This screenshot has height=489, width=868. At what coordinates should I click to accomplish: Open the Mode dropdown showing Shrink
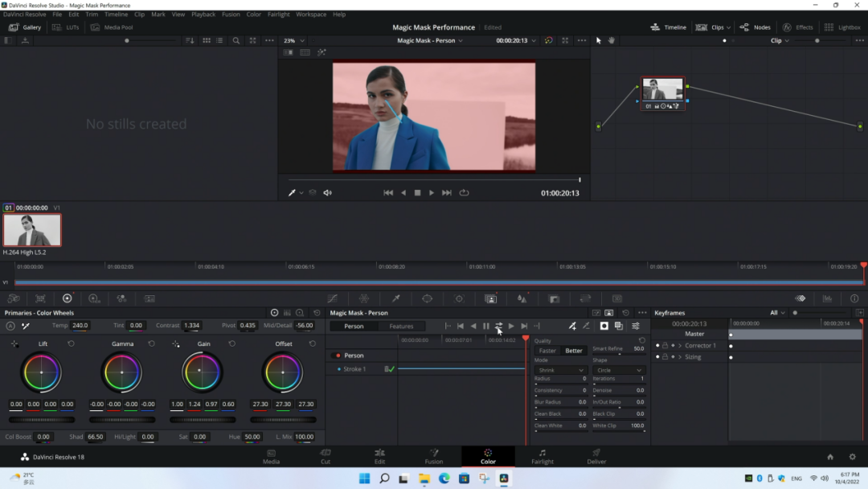[560, 371]
